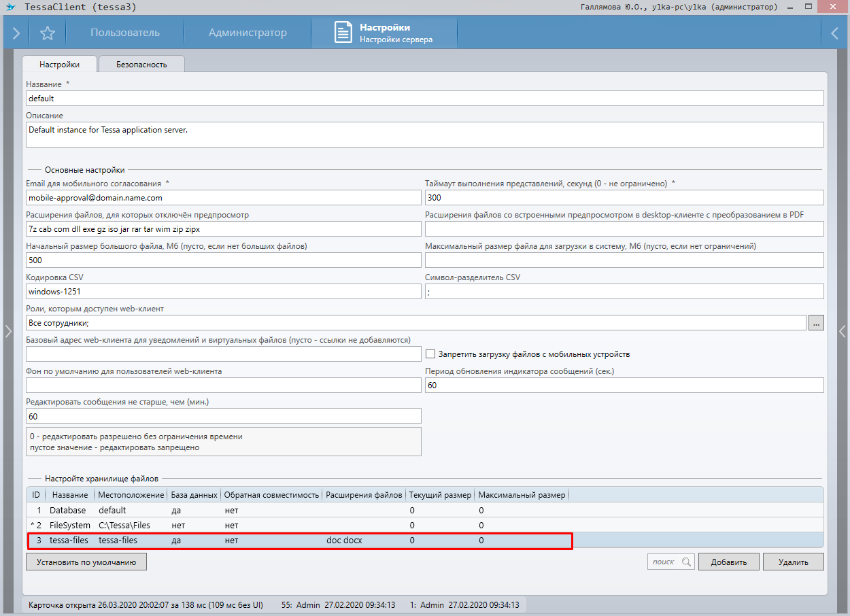Click the left edge panel arrow
Screen dimensions: 850x616
coord(7,331)
